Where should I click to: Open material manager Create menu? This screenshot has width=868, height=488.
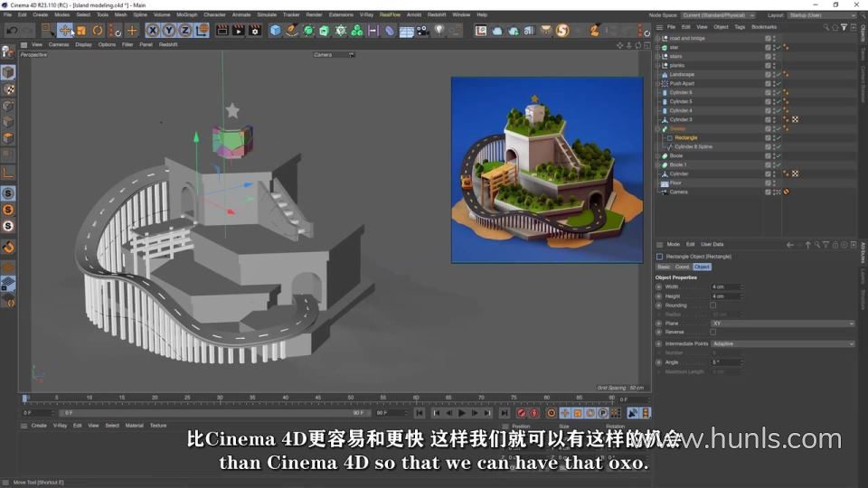point(39,426)
